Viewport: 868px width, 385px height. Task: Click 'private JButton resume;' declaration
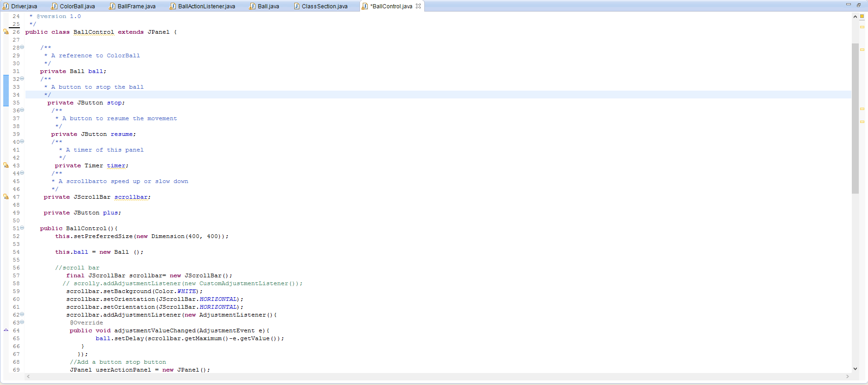point(93,134)
